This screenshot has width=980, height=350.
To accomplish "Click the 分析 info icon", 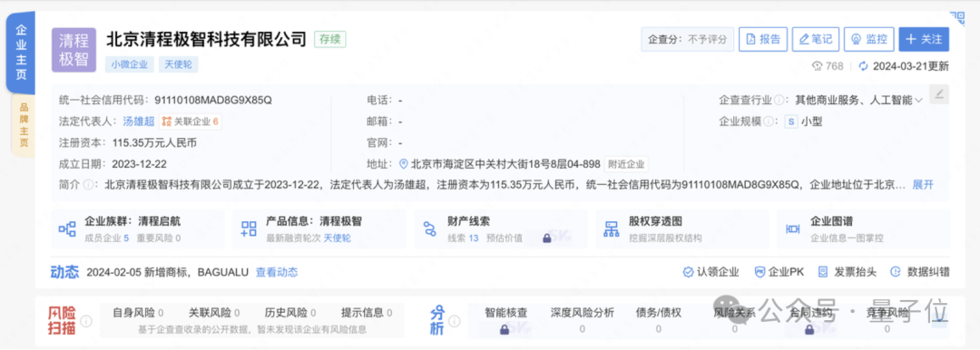I will 455,321.
